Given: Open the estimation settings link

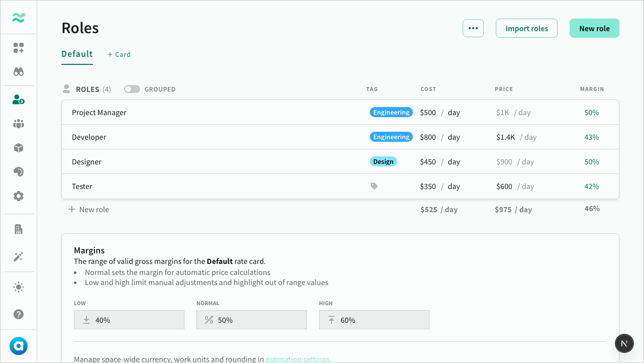Looking at the screenshot, I should [x=298, y=359].
